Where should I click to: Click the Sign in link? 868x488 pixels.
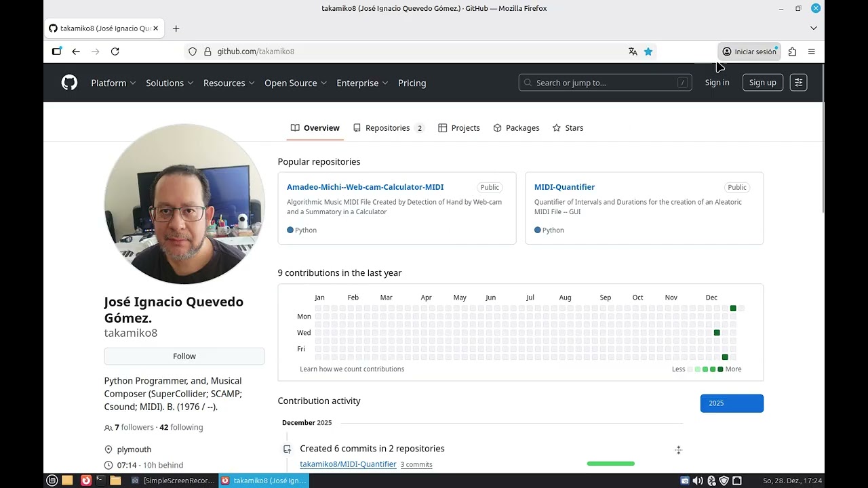[x=717, y=83]
